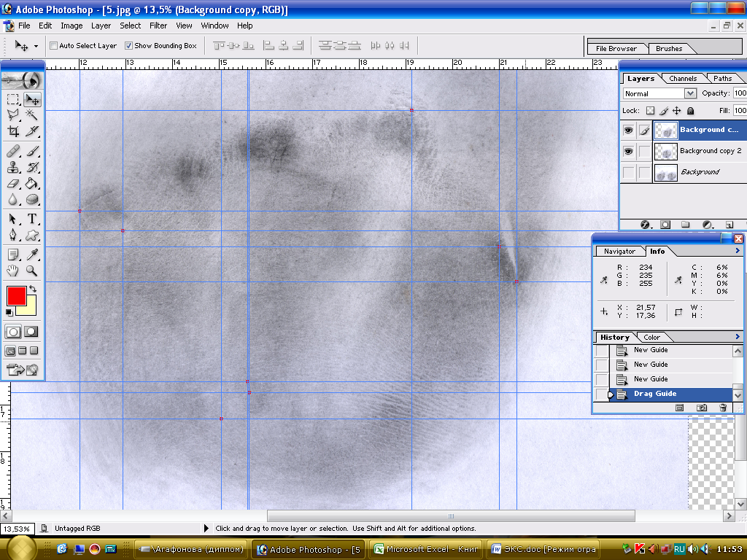Viewport: 747px width, 560px height.
Task: Pick the Paint Bucket tool
Action: 32,183
